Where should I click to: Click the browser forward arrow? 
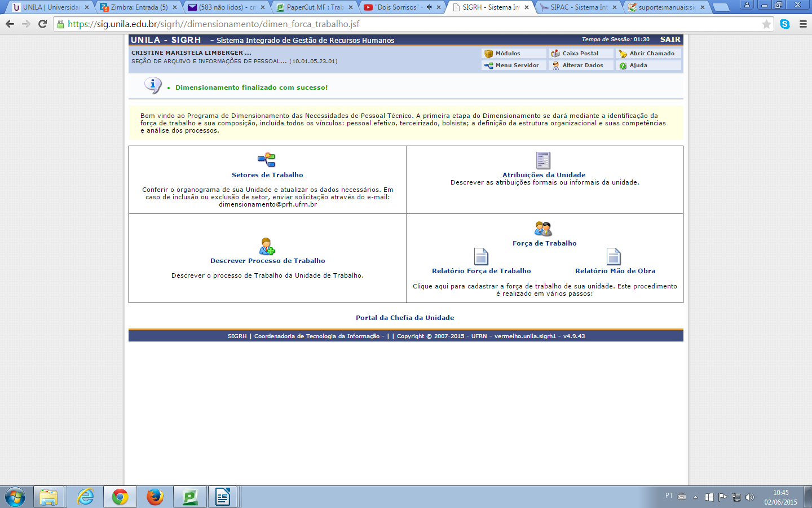click(x=26, y=24)
